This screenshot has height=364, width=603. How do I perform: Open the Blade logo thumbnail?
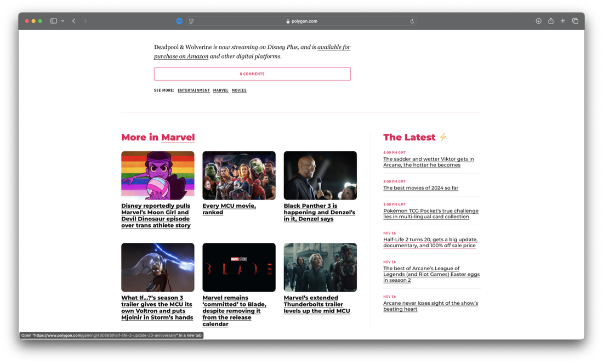(x=239, y=267)
